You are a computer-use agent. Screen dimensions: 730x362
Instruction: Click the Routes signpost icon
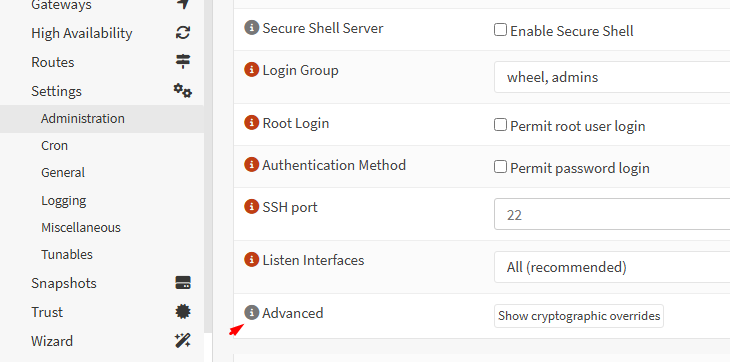coord(183,61)
